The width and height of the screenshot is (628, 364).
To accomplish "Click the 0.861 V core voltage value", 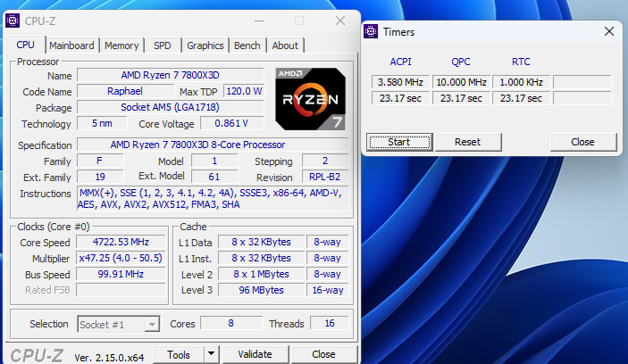I will pyautogui.click(x=232, y=123).
